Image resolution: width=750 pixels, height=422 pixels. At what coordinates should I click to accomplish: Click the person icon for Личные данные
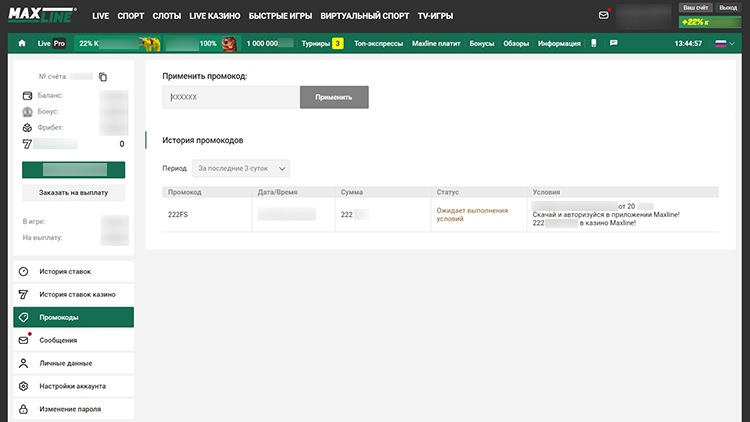[24, 363]
